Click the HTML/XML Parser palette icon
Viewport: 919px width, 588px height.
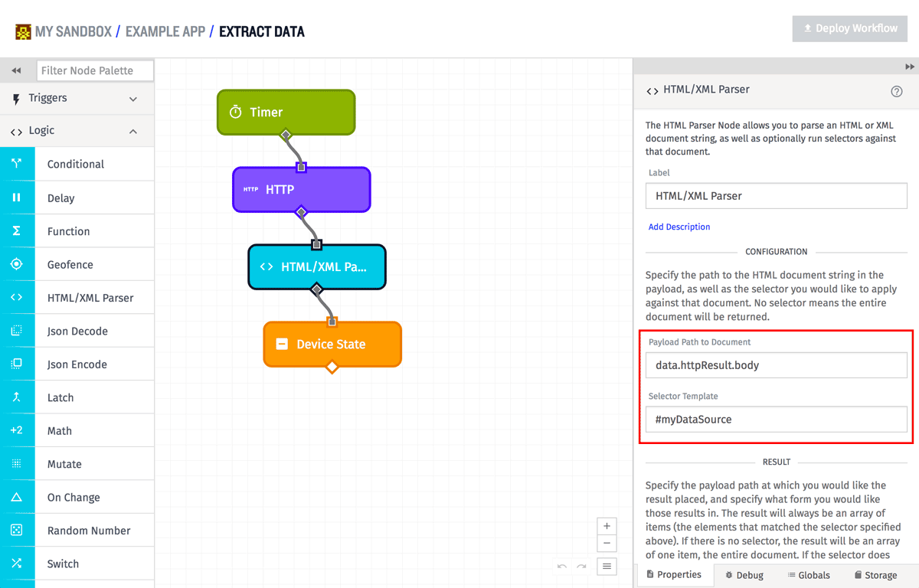point(17,297)
